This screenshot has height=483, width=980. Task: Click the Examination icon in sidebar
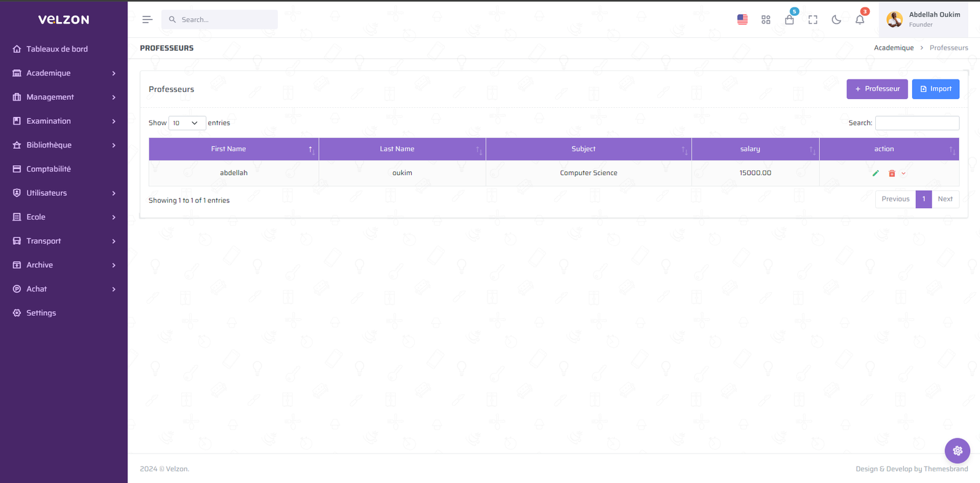(x=17, y=121)
